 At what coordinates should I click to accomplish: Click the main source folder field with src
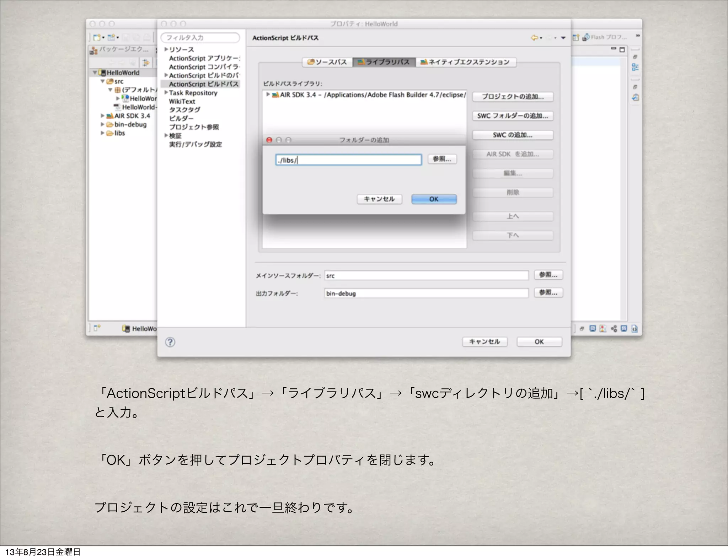click(426, 275)
